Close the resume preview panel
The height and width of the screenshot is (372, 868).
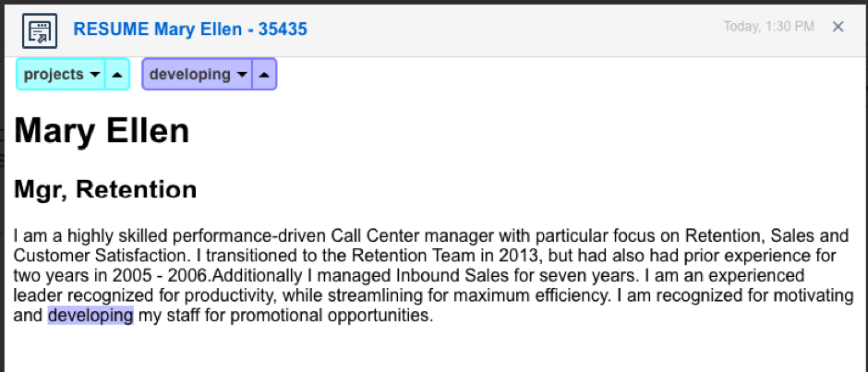(x=838, y=27)
